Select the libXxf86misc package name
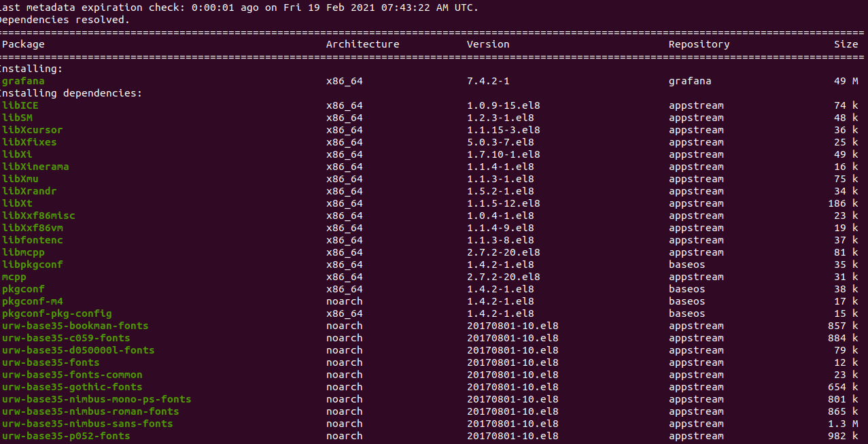 [x=38, y=216]
